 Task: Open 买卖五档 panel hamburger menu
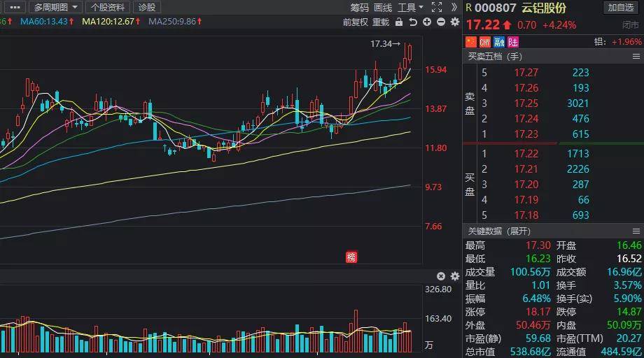click(636, 57)
